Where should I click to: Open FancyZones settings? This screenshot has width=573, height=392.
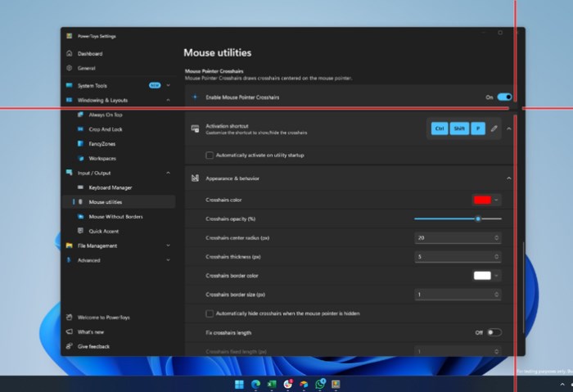tap(102, 144)
